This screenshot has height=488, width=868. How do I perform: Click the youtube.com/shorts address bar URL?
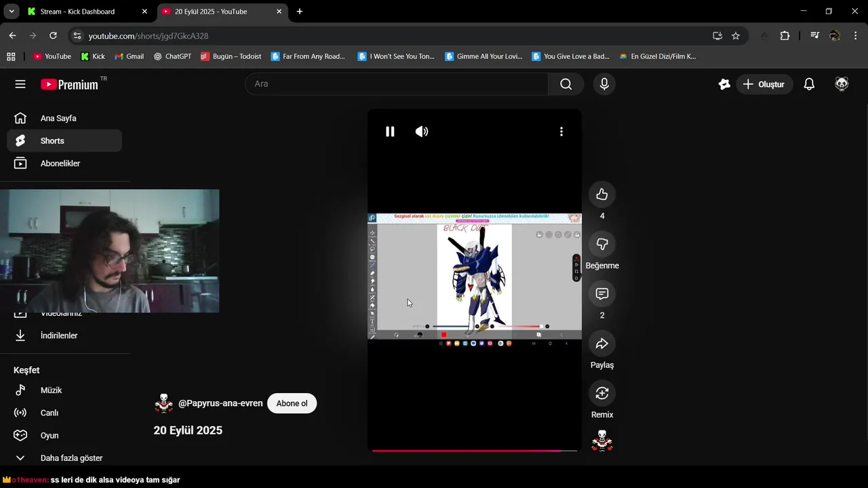pyautogui.click(x=149, y=36)
